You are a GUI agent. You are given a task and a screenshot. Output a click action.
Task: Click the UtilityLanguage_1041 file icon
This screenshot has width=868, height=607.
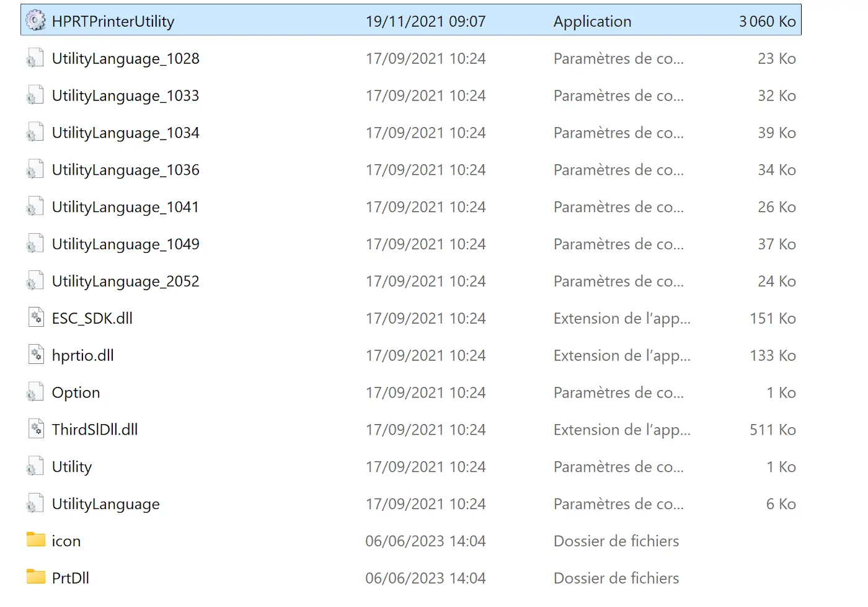tap(35, 206)
